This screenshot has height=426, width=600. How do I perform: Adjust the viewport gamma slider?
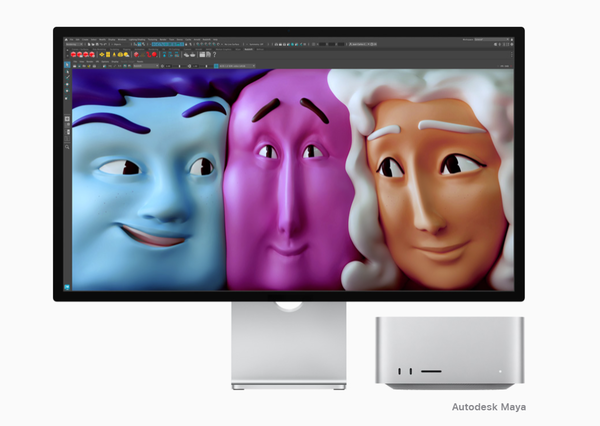[x=207, y=66]
